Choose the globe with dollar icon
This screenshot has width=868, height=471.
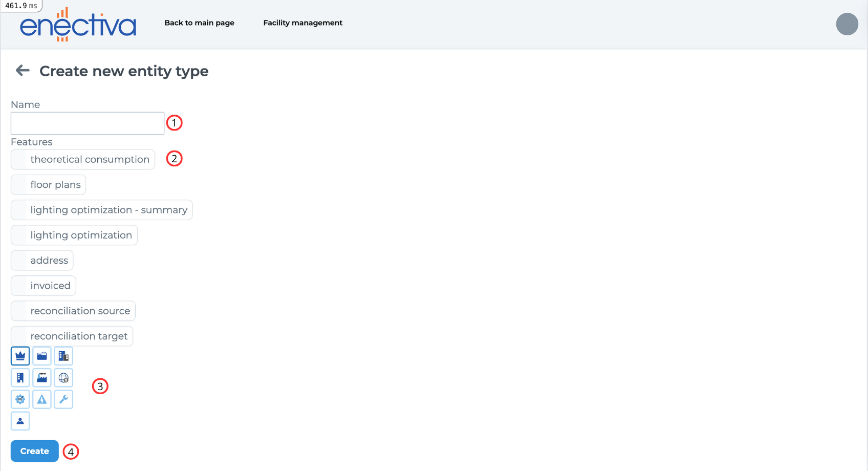click(63, 377)
